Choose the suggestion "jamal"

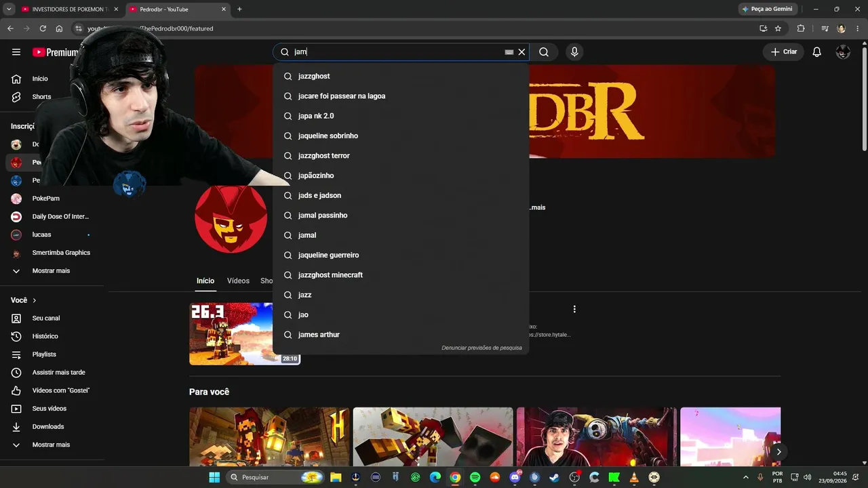pos(401,235)
